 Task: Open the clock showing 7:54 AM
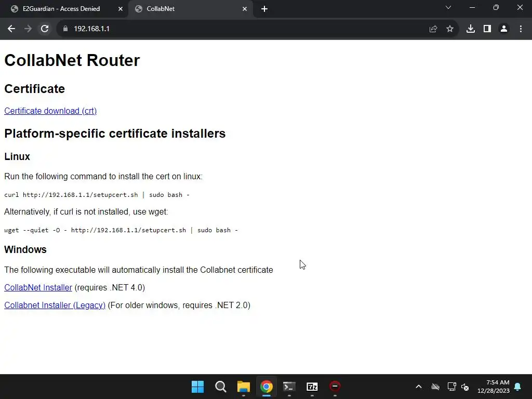tap(494, 387)
